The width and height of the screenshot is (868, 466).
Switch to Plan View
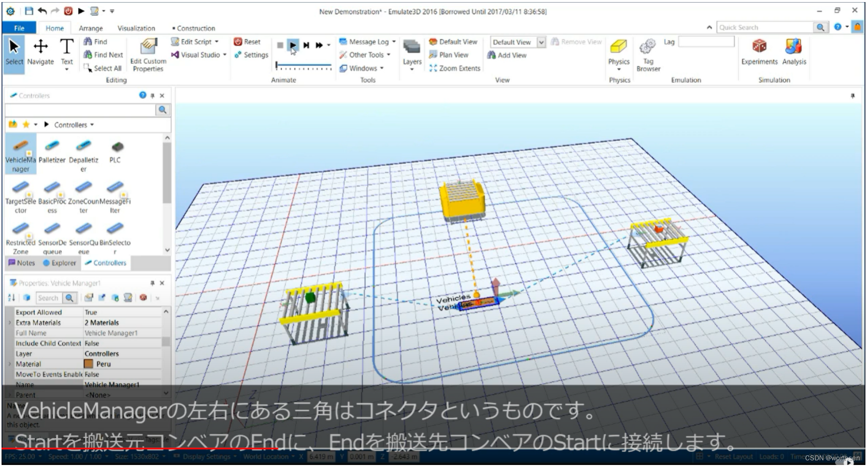tap(449, 55)
